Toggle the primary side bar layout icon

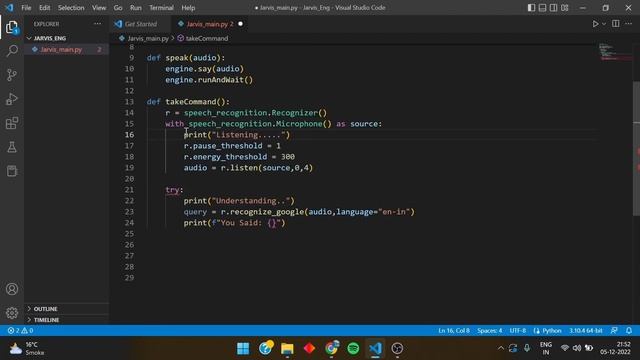coord(531,8)
